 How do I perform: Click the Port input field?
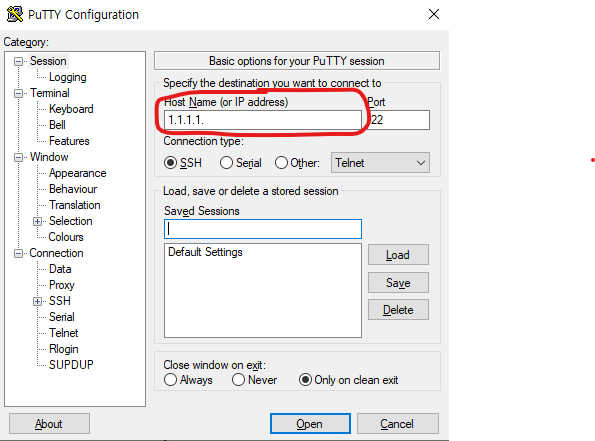pos(398,120)
